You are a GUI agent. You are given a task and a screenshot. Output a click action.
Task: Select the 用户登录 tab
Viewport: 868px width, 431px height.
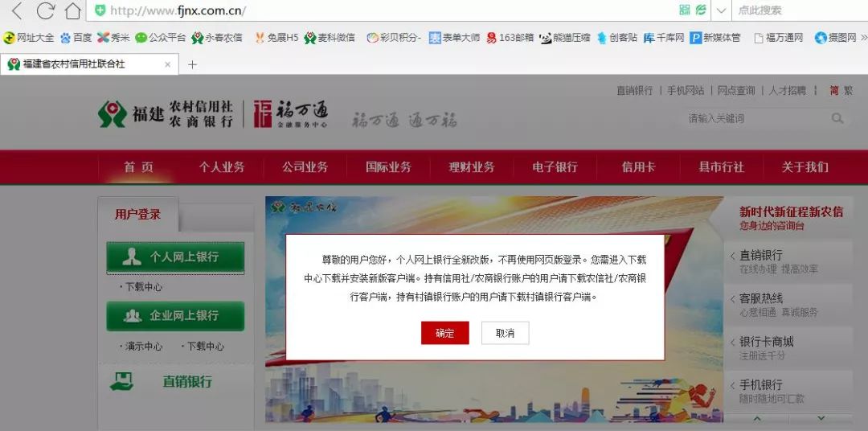click(138, 215)
